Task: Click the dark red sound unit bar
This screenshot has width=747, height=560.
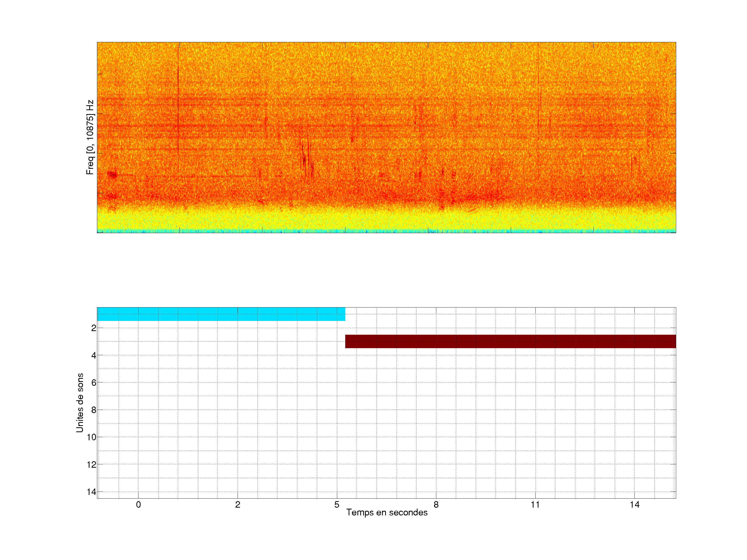Action: [x=510, y=341]
